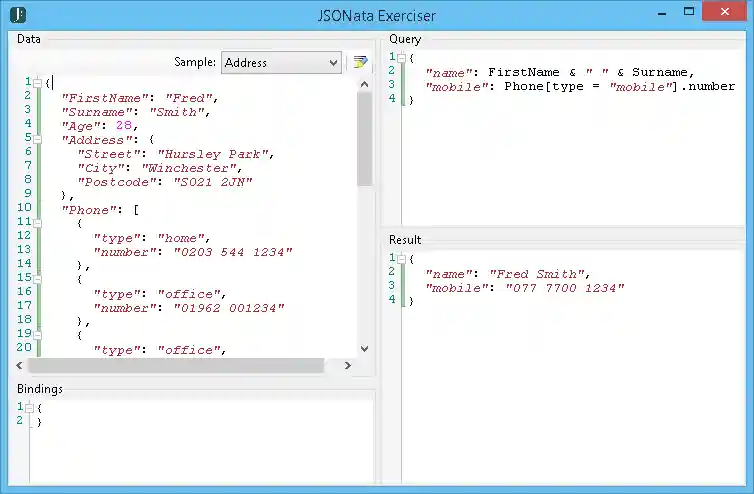Click the "Postcode" key in Data
Image resolution: width=754 pixels, height=494 pixels.
pos(117,182)
